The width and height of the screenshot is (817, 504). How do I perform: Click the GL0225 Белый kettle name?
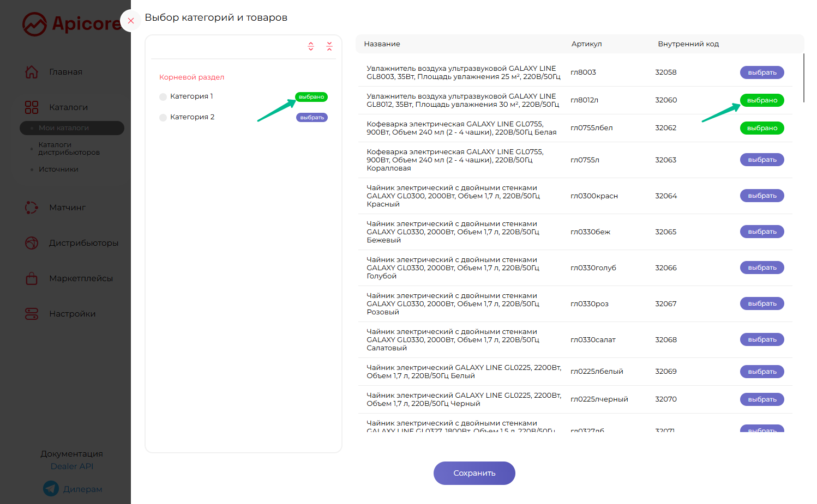pyautogui.click(x=464, y=372)
